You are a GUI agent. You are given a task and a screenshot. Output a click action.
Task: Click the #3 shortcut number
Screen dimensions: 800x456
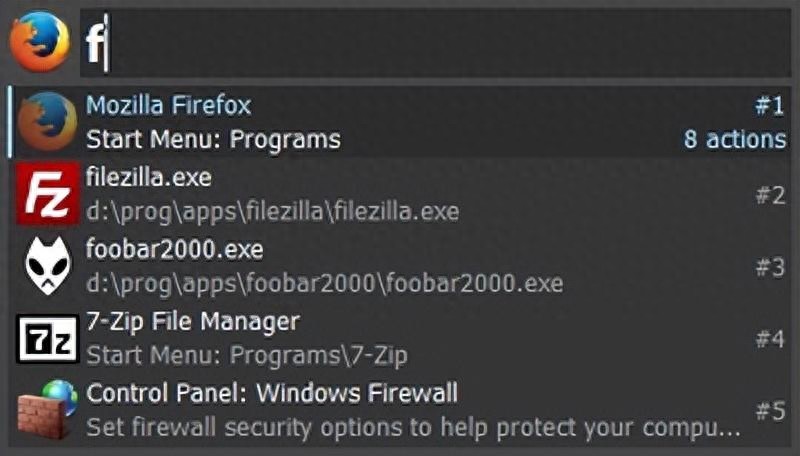770,267
